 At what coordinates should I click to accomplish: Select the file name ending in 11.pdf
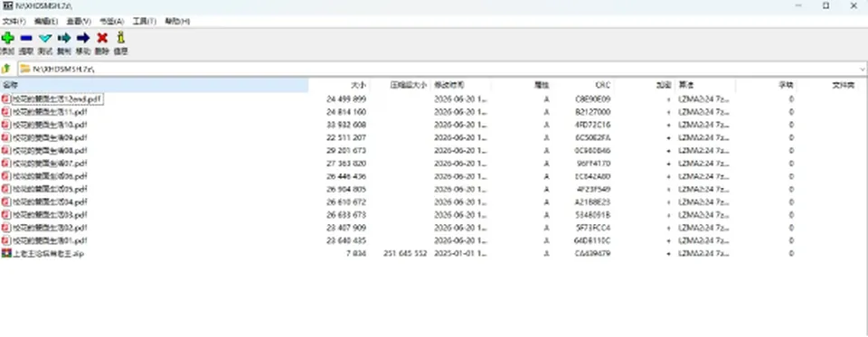pyautogui.click(x=50, y=112)
